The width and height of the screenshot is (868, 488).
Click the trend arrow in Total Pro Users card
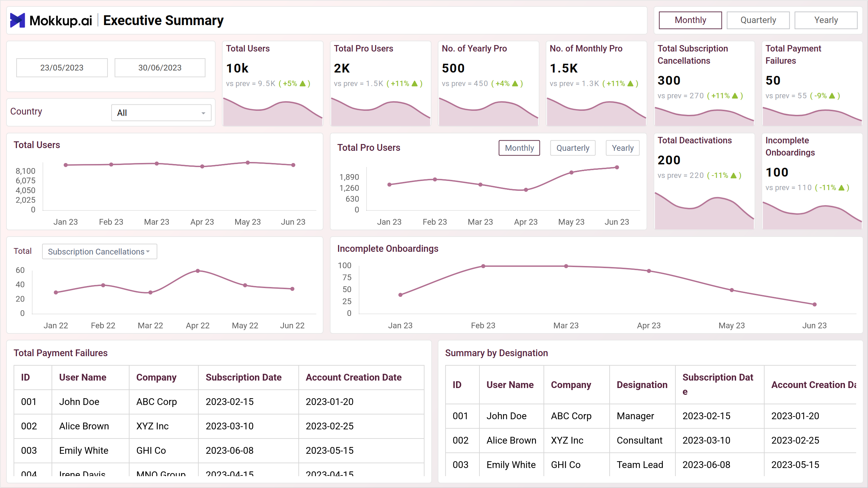(414, 83)
